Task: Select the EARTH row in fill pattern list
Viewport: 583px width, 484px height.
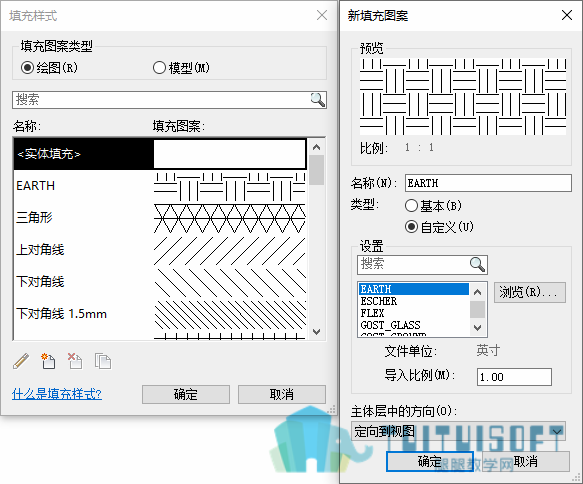Action: (x=160, y=185)
